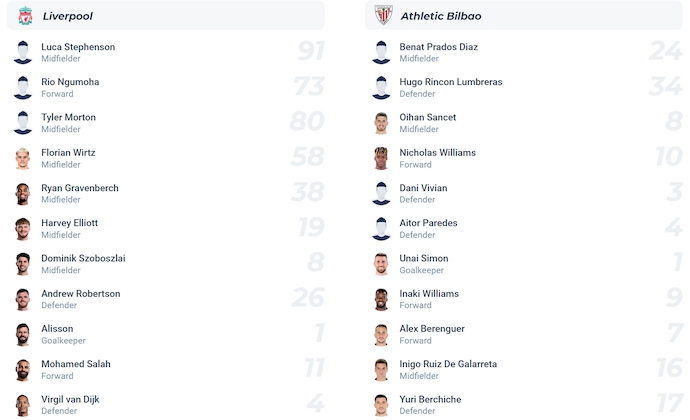Click Unai Simon's goalkeeper photo
The height and width of the screenshot is (420, 690).
pyautogui.click(x=381, y=264)
